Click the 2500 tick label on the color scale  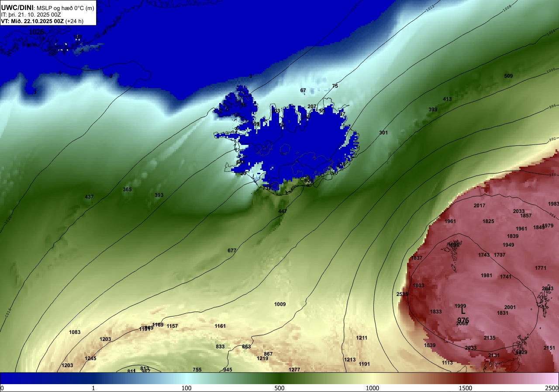coord(552,388)
